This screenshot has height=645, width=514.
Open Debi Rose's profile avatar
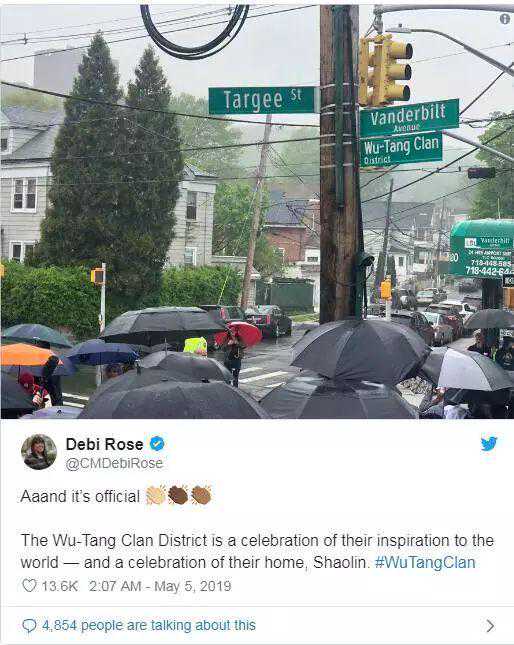[39, 452]
